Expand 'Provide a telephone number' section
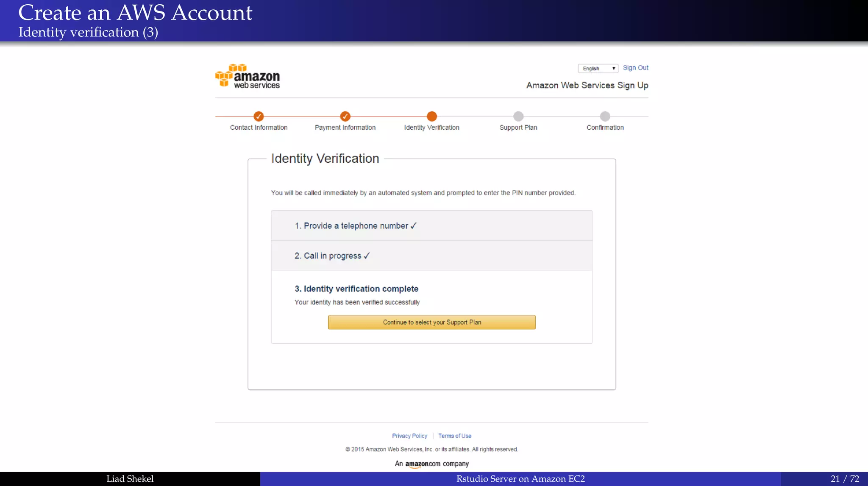 (x=432, y=226)
